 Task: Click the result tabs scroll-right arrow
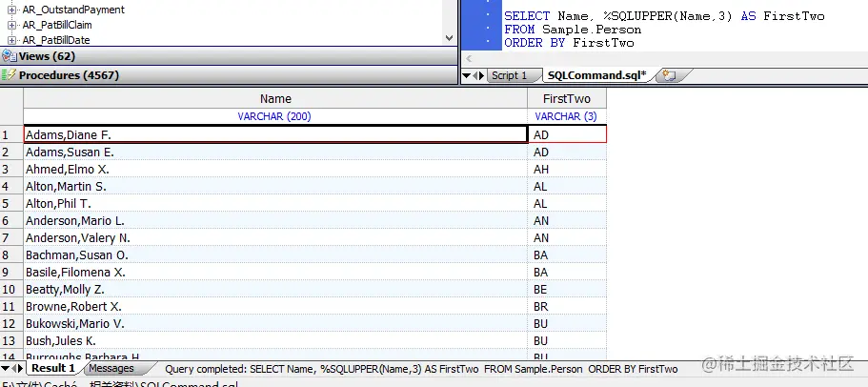(20, 368)
